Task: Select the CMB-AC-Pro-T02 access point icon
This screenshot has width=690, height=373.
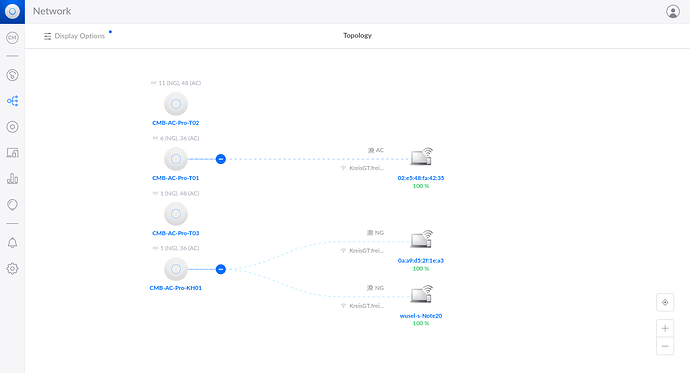Action: coord(176,104)
